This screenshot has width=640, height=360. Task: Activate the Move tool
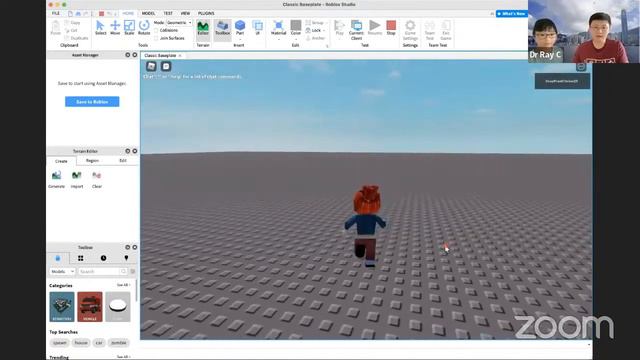coord(115,28)
